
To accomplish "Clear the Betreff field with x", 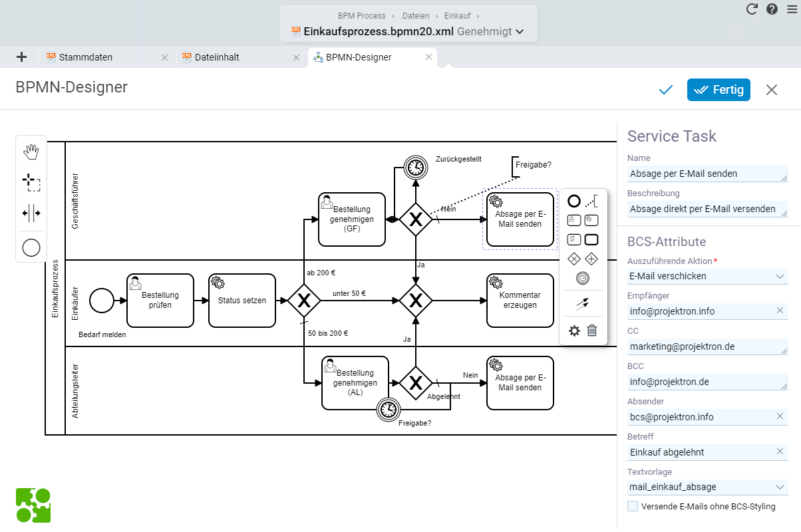I will (x=780, y=452).
